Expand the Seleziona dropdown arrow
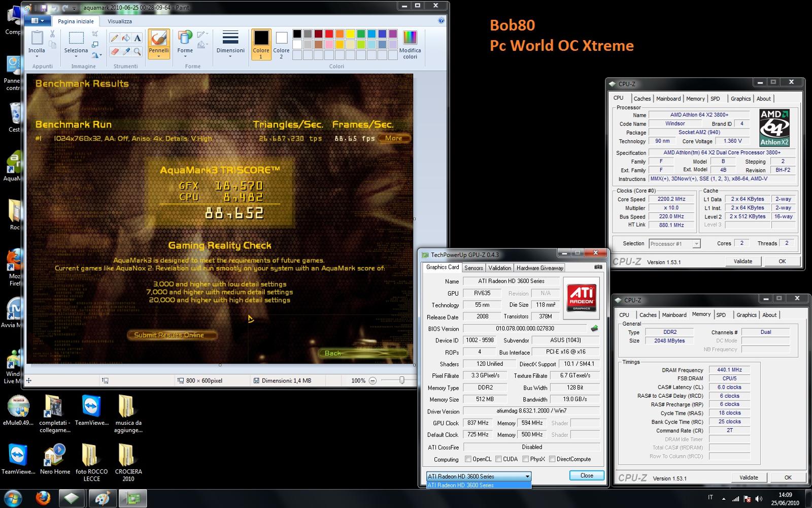 pyautogui.click(x=76, y=56)
